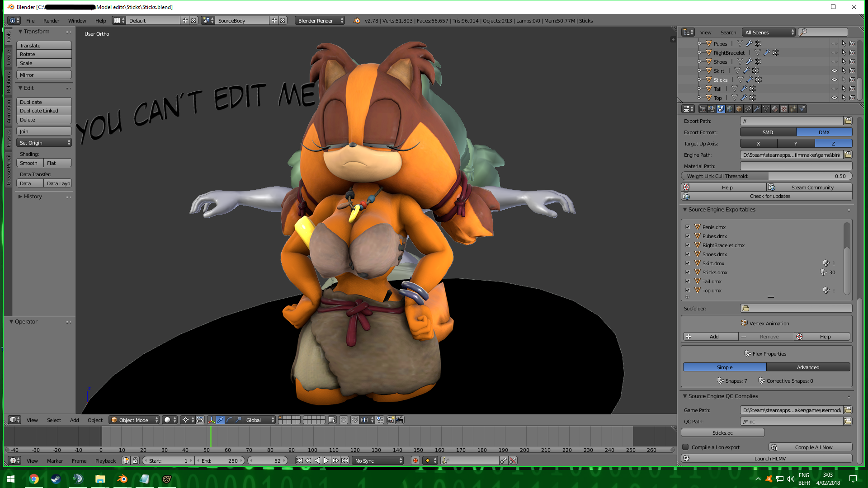Open the Modifiers wrench properties tab
Viewport: 868px width, 488px height.
(x=757, y=109)
